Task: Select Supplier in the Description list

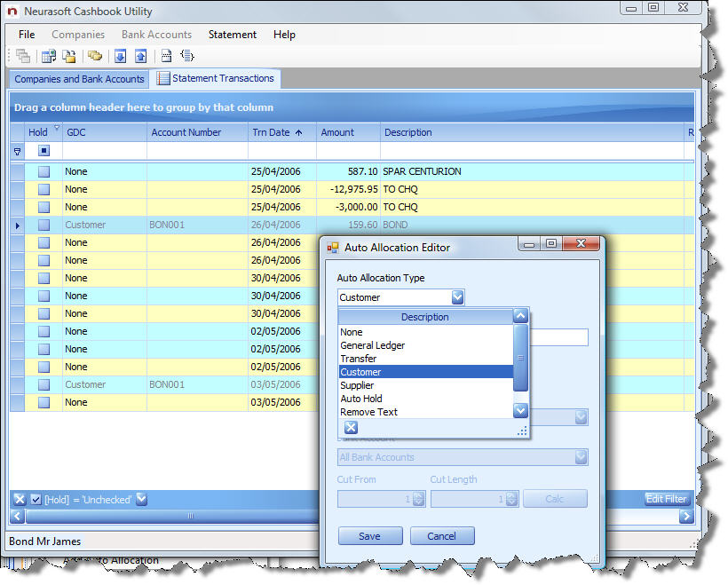Action: click(359, 385)
